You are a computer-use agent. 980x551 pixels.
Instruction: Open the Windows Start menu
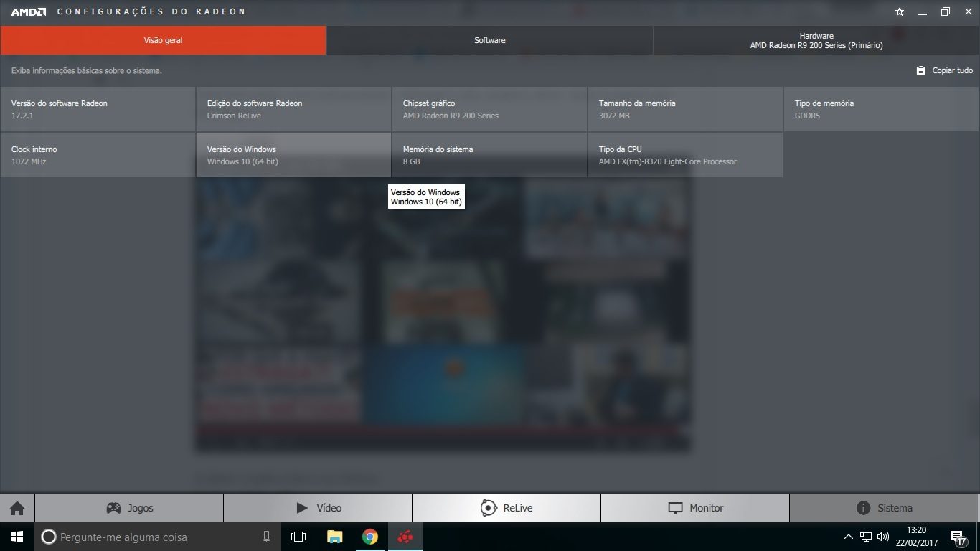17,537
